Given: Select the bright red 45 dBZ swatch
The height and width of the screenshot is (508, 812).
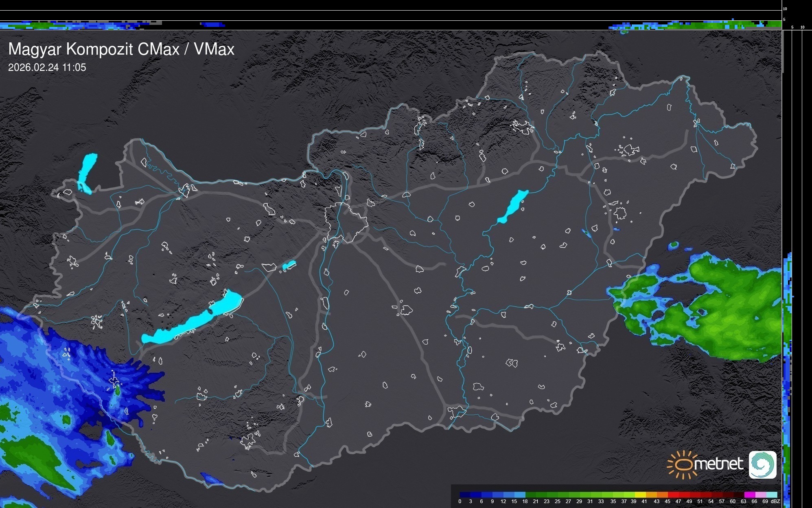Looking at the screenshot, I should [x=673, y=495].
